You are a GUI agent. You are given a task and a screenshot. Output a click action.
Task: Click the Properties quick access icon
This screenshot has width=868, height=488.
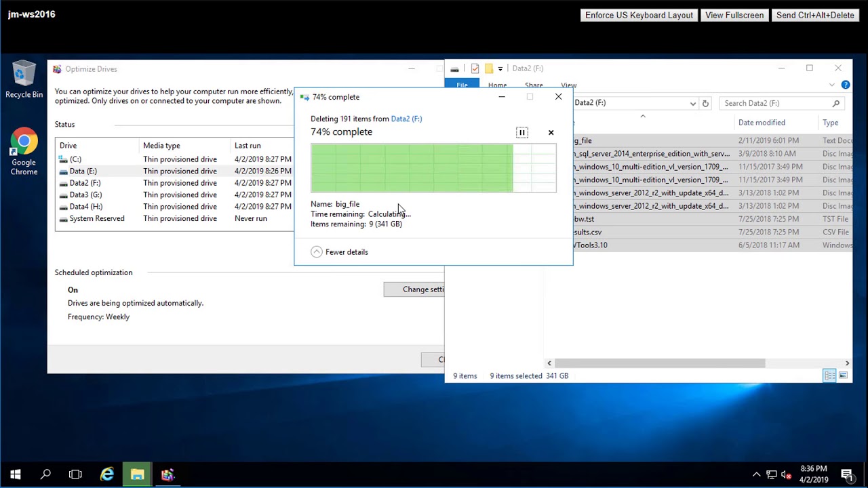pos(475,68)
